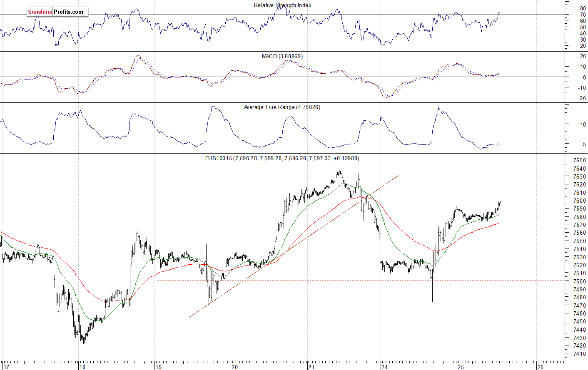The image size is (588, 370).
Task: Click the Average True Range (4.75826) label
Action: [x=282, y=107]
